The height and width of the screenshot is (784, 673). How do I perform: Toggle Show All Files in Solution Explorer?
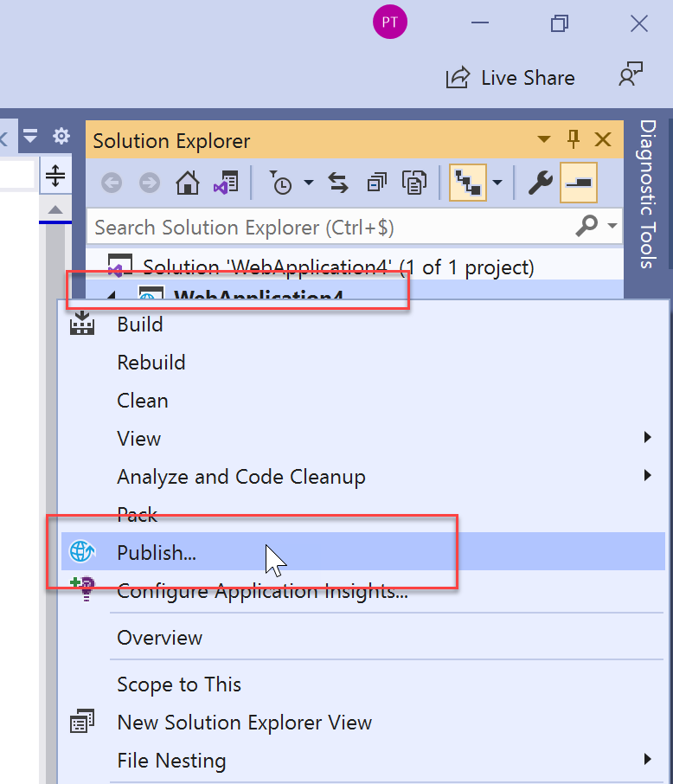(x=416, y=183)
